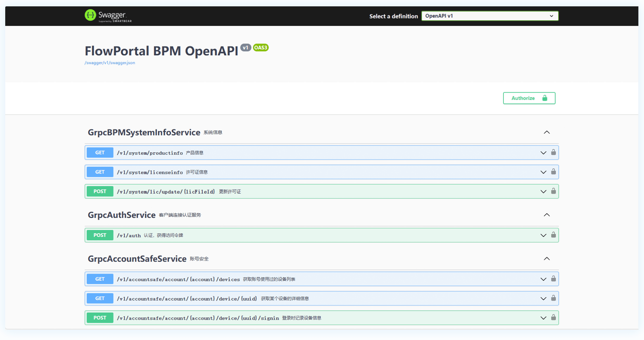Click the GET badge for /v1/system/productinfo
The image size is (644, 340).
(x=100, y=153)
